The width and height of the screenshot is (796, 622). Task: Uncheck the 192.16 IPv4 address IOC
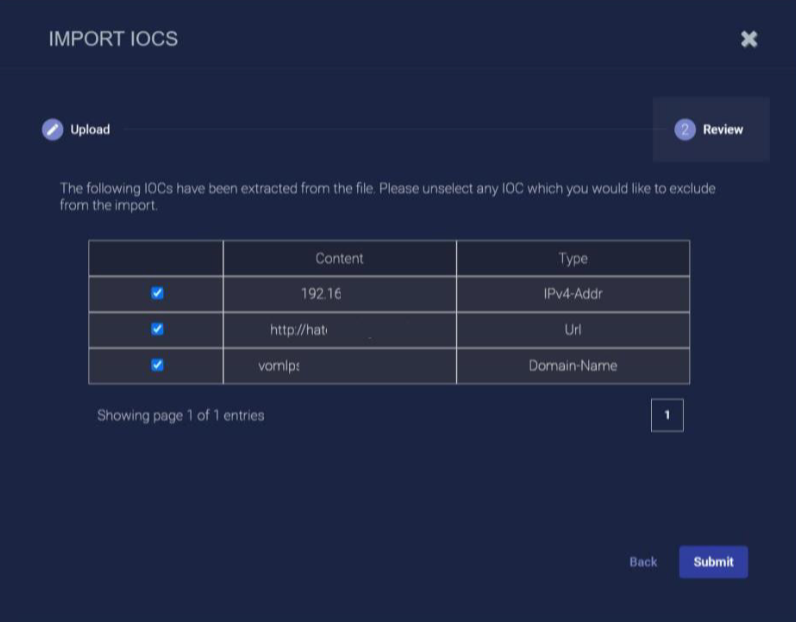[157, 294]
